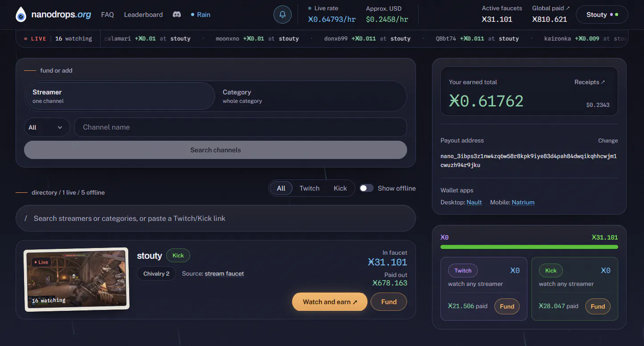This screenshot has height=346, width=644.
Task: Toggle the Show offline switch
Action: pyautogui.click(x=367, y=188)
